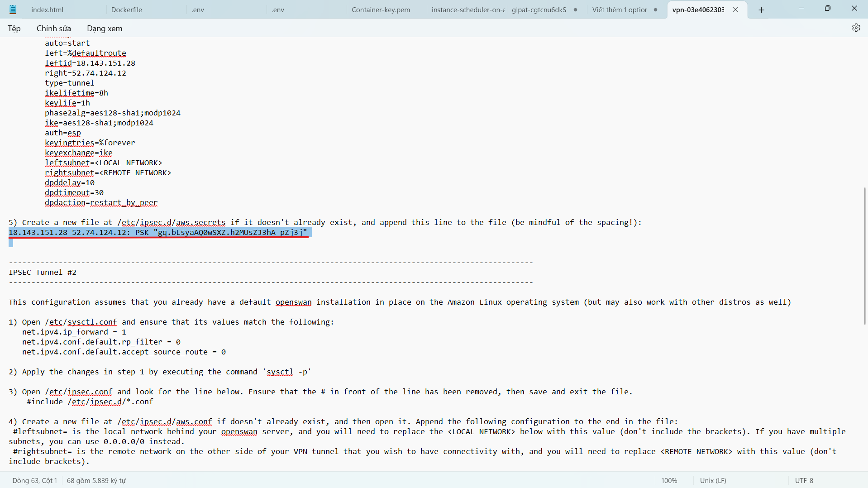Screen dimensions: 868x488
Task: Click the leftid=18.143.151.28 line
Action: tap(90, 63)
